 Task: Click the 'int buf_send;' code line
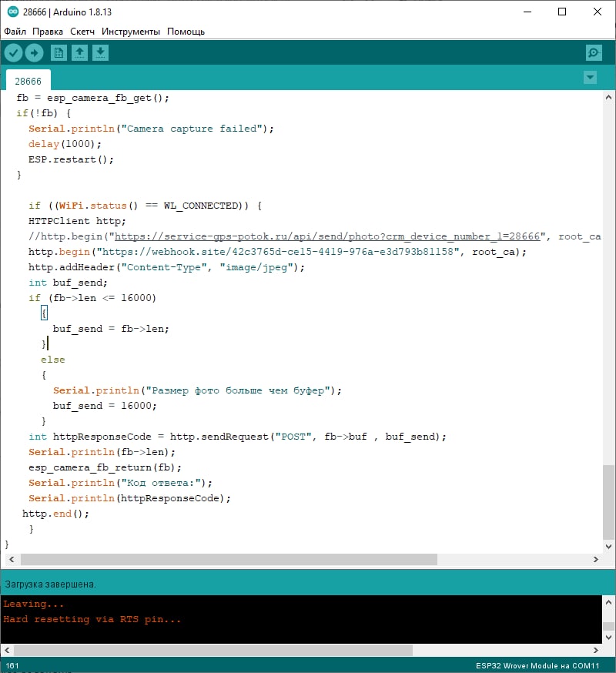[x=68, y=283]
